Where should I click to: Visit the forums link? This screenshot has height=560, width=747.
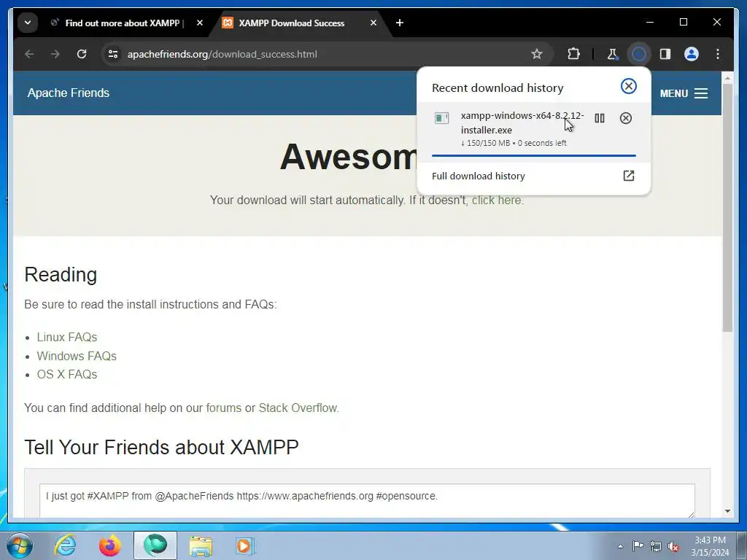click(x=223, y=408)
